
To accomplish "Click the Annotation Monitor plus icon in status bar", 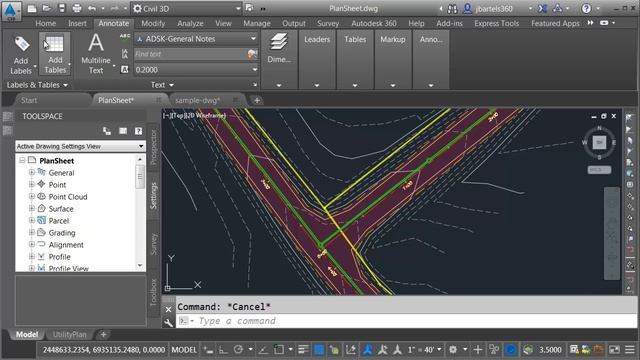I will (x=478, y=350).
